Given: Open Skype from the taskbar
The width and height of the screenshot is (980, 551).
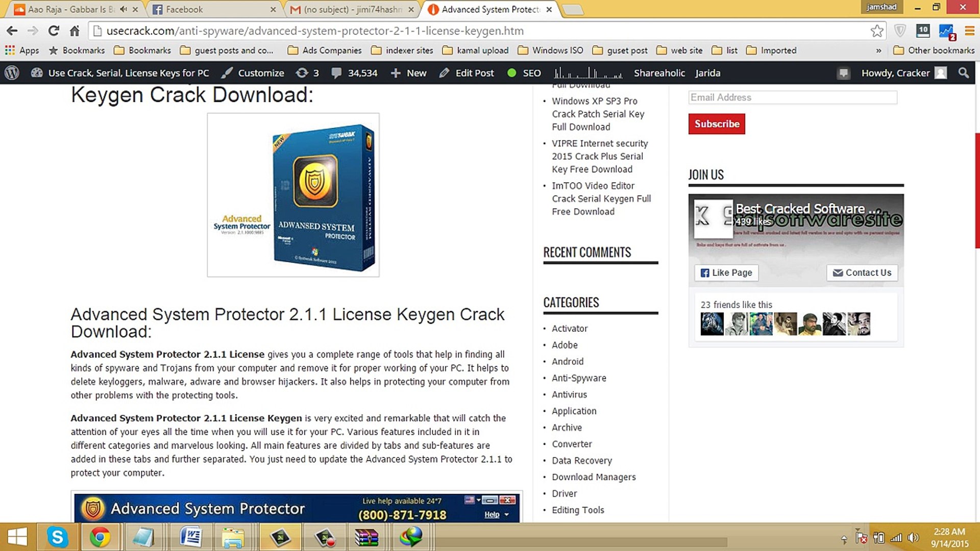Looking at the screenshot, I should pyautogui.click(x=57, y=537).
